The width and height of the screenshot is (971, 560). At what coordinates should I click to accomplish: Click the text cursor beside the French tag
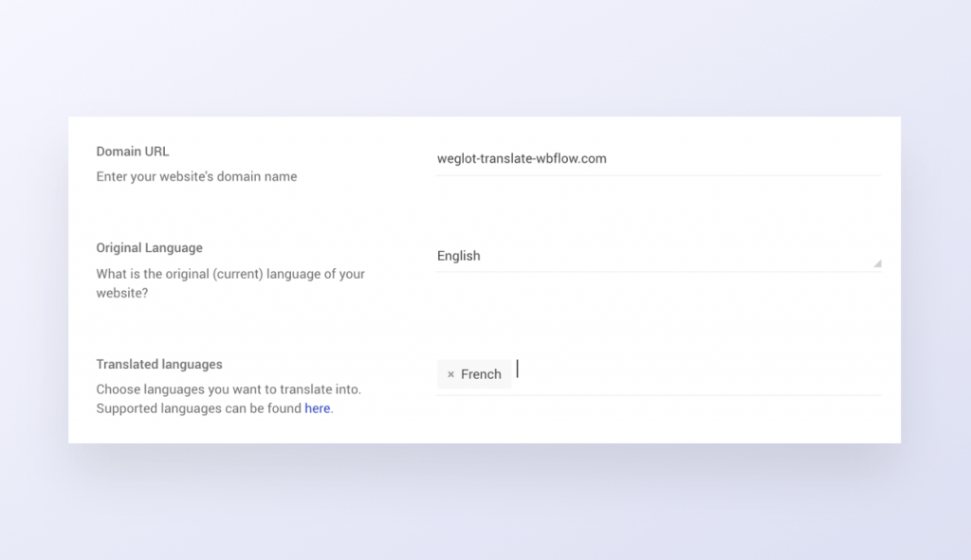(518, 370)
